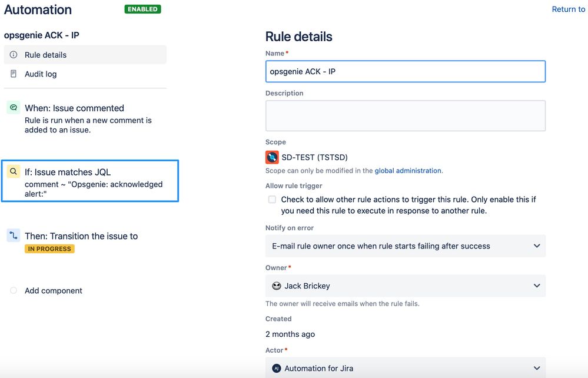
Task: Click the SD-TEST (TSTSD) scope text
Action: point(314,157)
